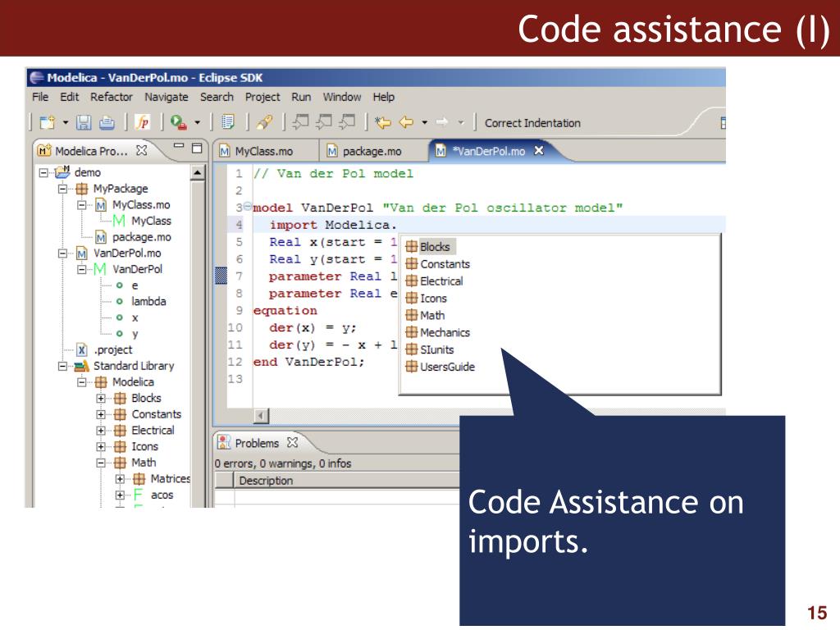
Task: Choose Icons from completion popup
Action: (427, 299)
